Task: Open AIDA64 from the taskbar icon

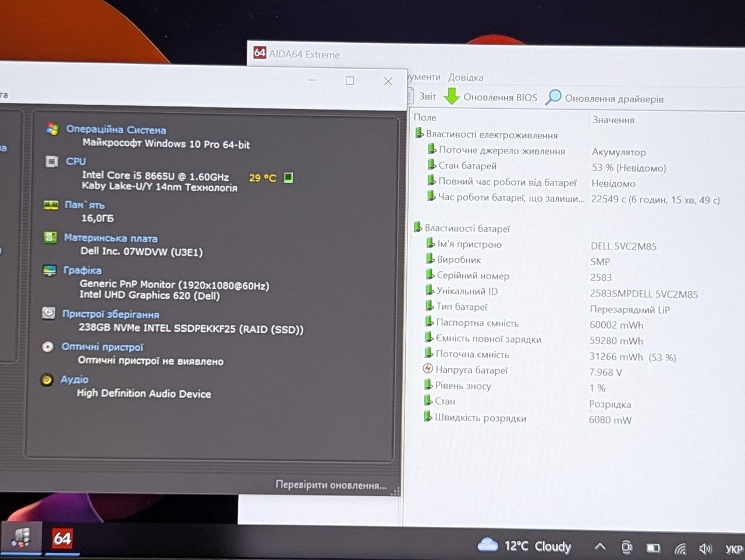Action: 62,538
